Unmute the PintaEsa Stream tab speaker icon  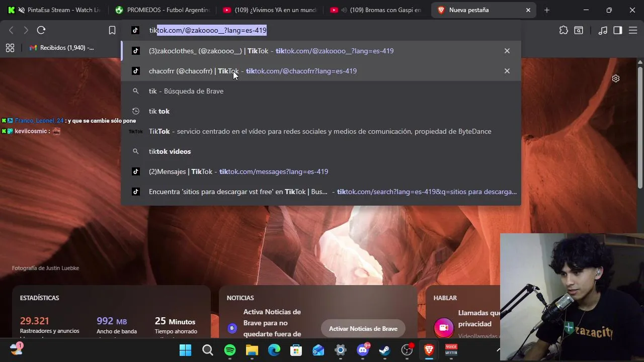point(22,10)
